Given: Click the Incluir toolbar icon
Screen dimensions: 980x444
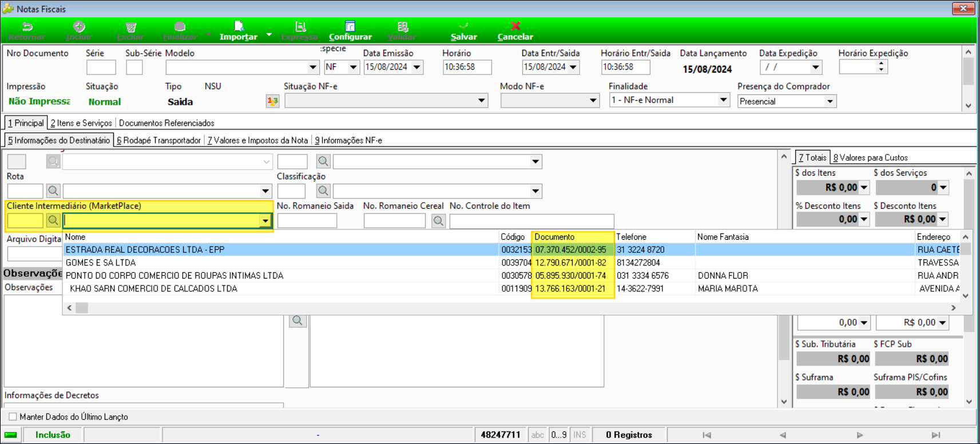Looking at the screenshot, I should [79, 27].
